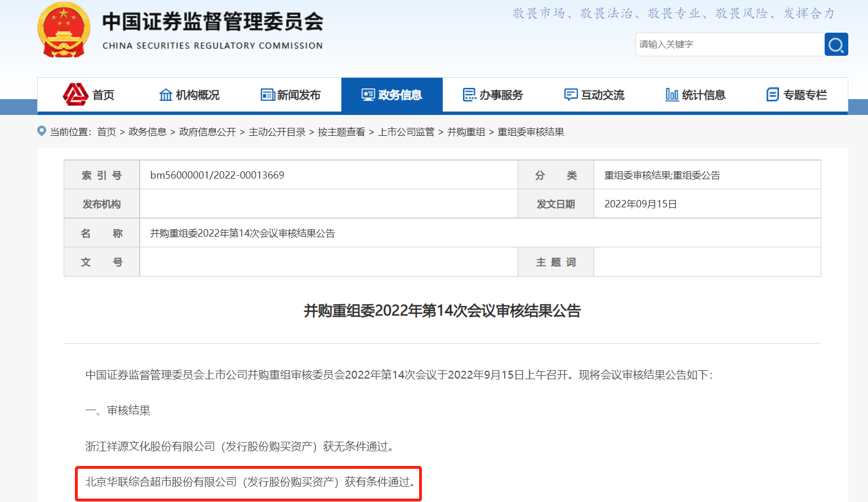Image resolution: width=868 pixels, height=502 pixels.
Task: Open 按主题查看 breadcrumb link
Action: [x=341, y=132]
